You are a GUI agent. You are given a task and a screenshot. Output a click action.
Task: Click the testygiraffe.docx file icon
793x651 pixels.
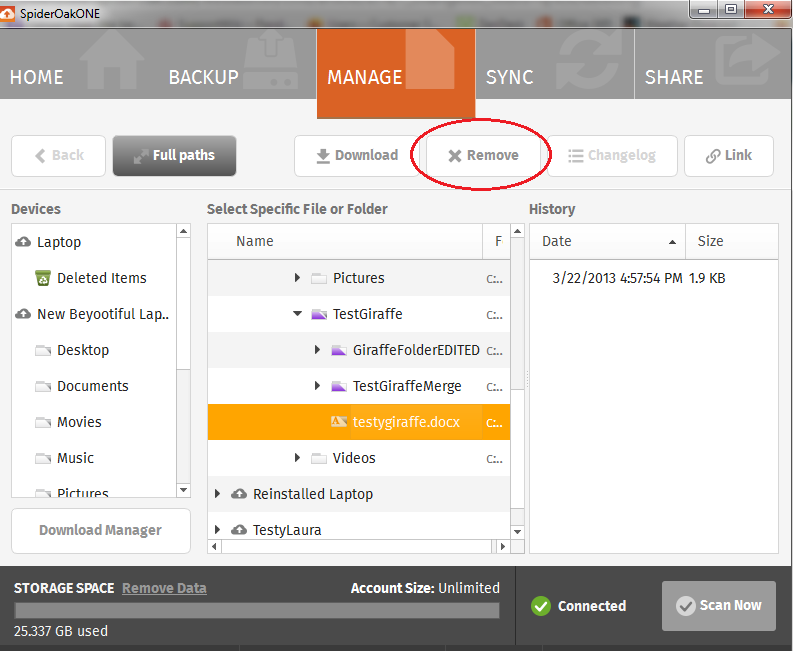tap(339, 421)
